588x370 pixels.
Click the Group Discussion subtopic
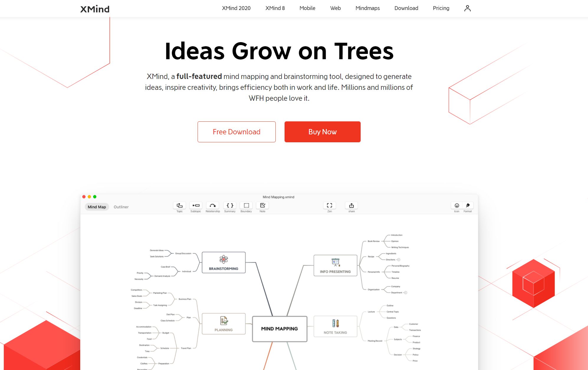183,253
